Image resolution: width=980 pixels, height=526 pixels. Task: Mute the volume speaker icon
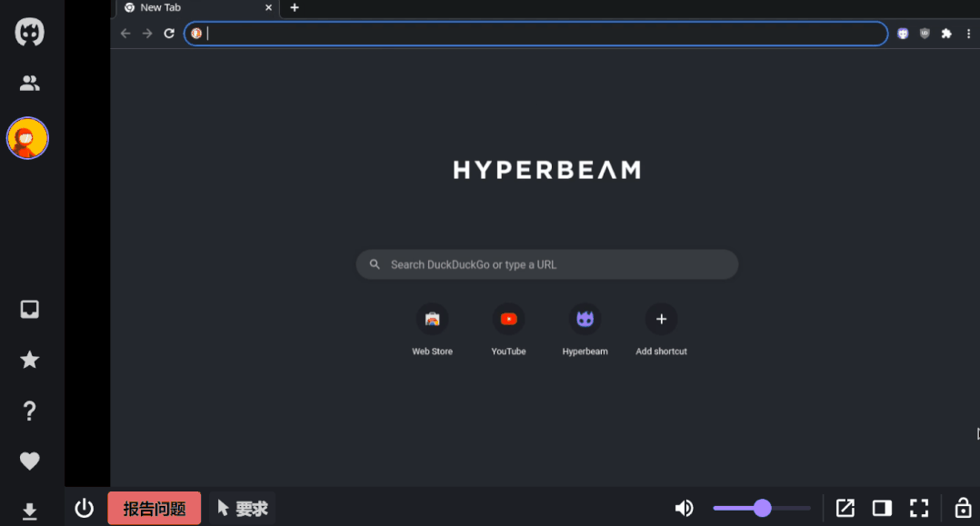pos(685,508)
